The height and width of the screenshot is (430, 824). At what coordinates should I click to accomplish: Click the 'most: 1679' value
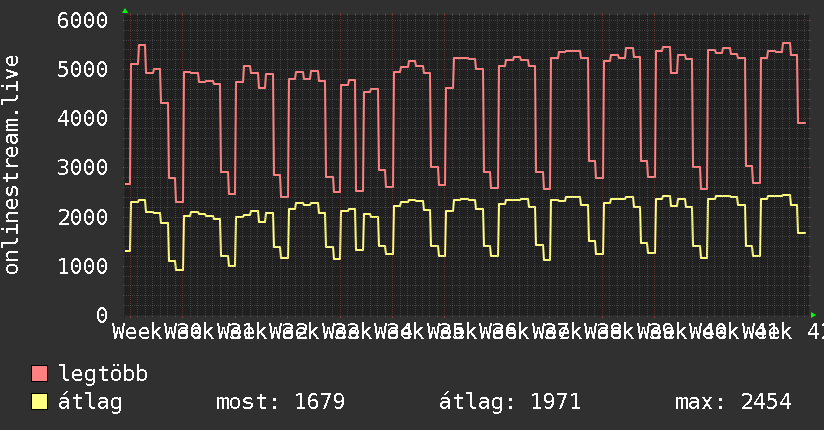(x=281, y=402)
